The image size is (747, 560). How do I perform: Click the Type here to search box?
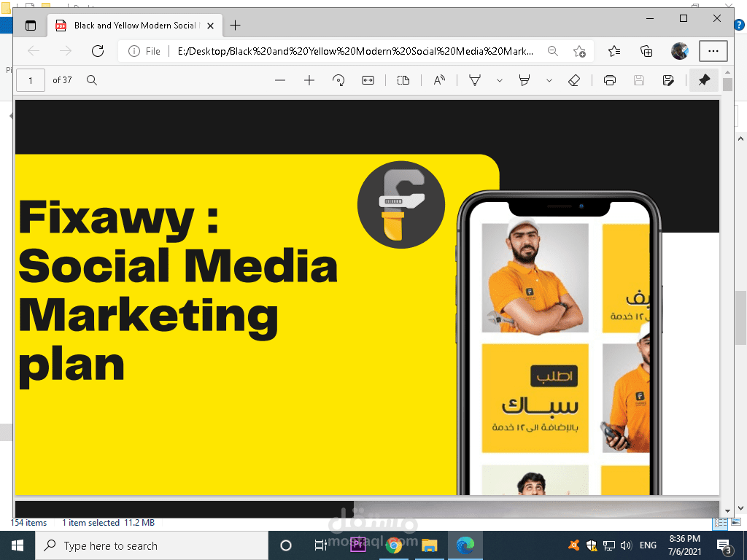(152, 545)
